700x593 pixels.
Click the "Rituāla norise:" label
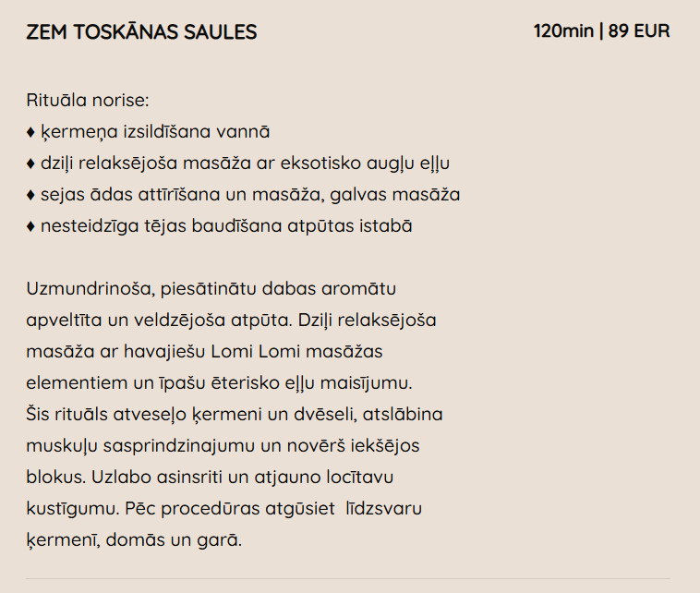[x=88, y=100]
